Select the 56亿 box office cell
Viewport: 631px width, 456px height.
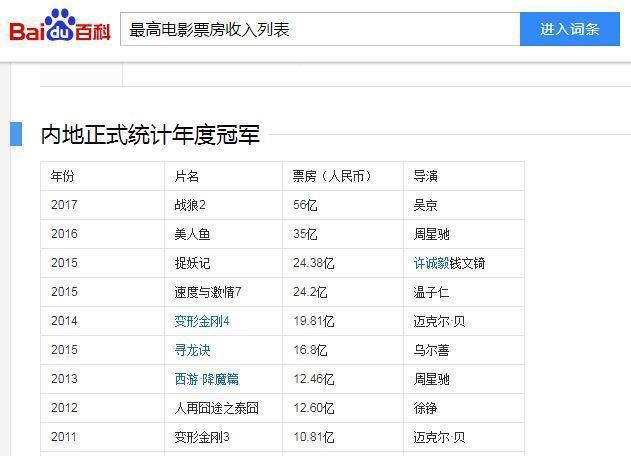pos(343,205)
